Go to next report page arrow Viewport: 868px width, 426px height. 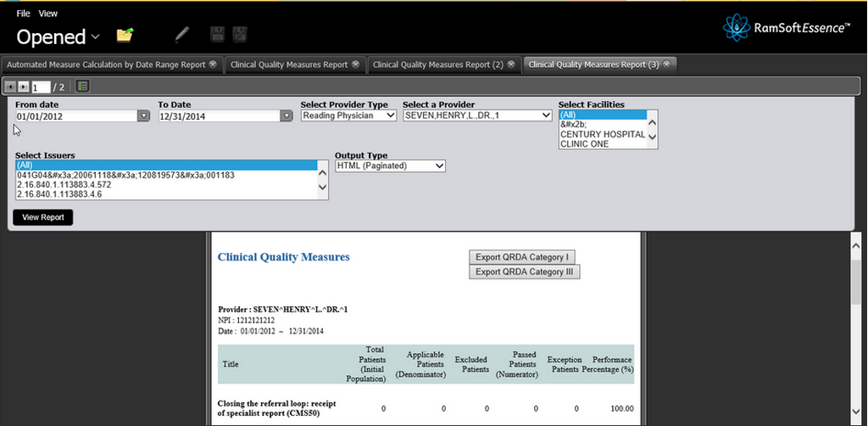tap(24, 87)
